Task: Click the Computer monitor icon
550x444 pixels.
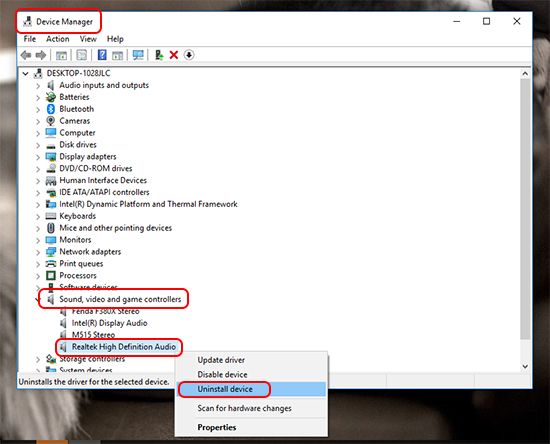Action: click(51, 133)
